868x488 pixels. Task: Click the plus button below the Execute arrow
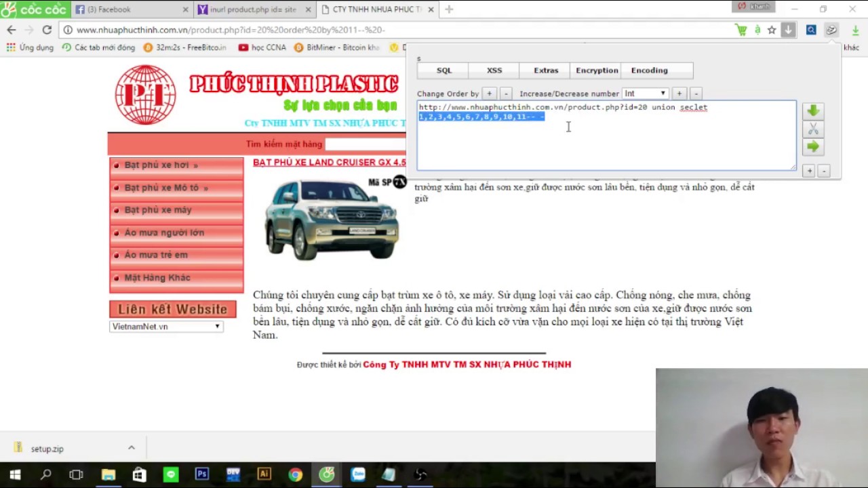click(809, 171)
